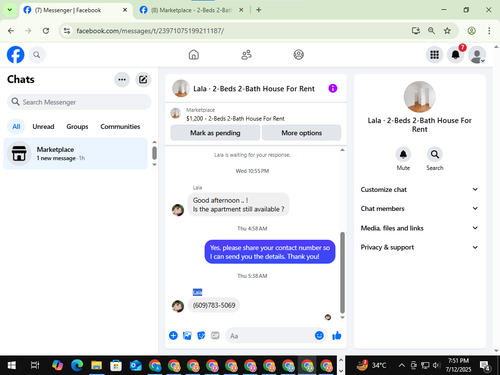The height and width of the screenshot is (375, 500).
Task: Choose a GIF icon in composer
Action: coord(215,336)
